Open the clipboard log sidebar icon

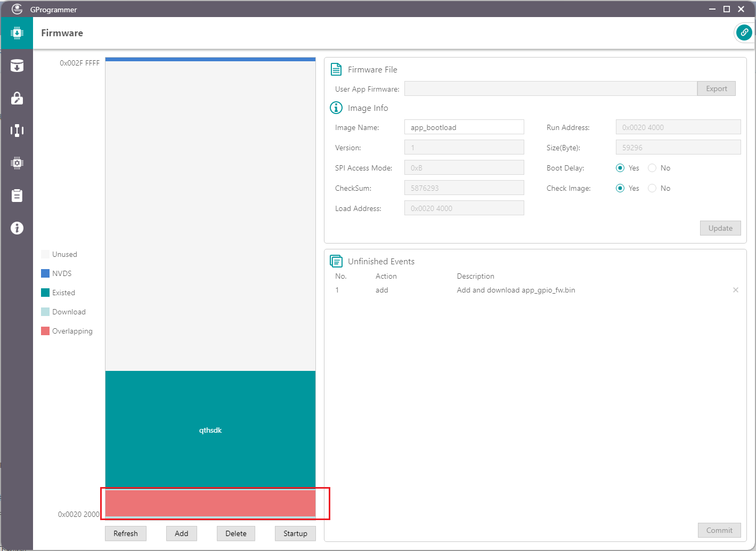pyautogui.click(x=17, y=196)
